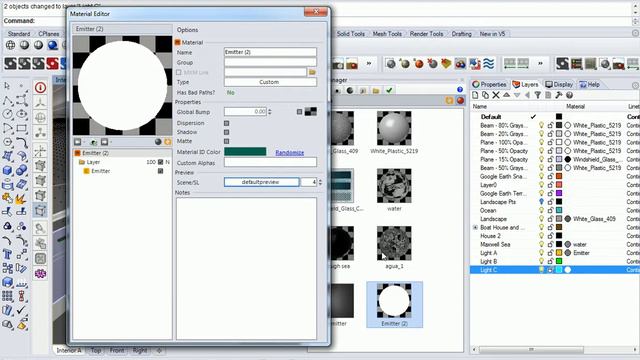Open the Scene/SL defaultpreview dropdown
640x360 pixels.
pos(262,182)
